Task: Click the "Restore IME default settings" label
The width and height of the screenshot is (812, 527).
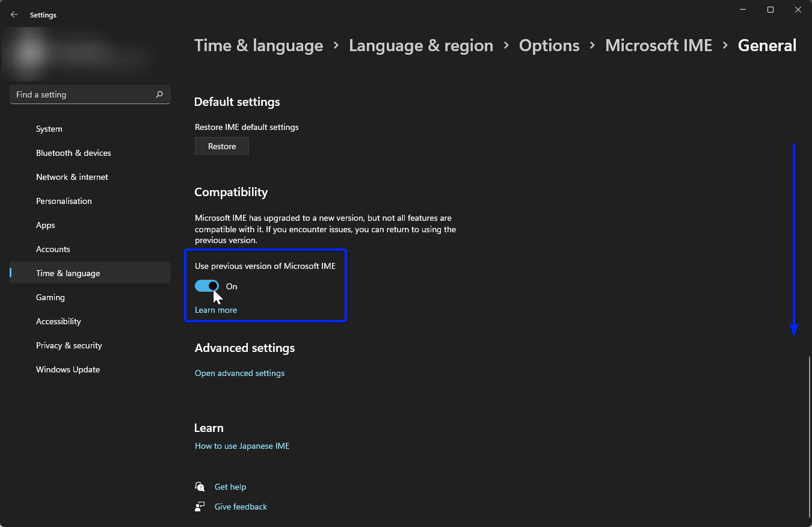Action: click(247, 127)
